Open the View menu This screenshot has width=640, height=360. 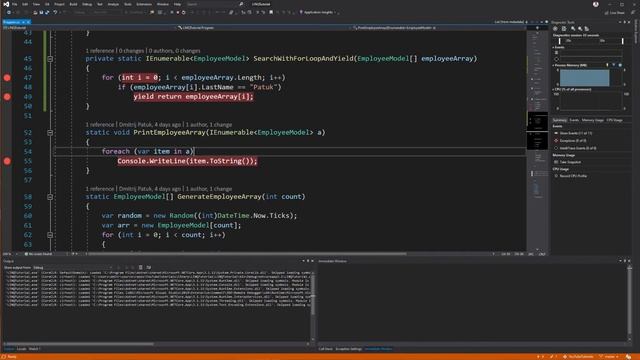[36, 4]
